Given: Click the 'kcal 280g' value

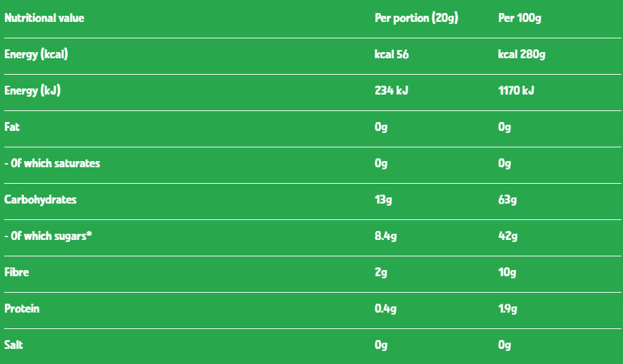Looking at the screenshot, I should point(522,55).
